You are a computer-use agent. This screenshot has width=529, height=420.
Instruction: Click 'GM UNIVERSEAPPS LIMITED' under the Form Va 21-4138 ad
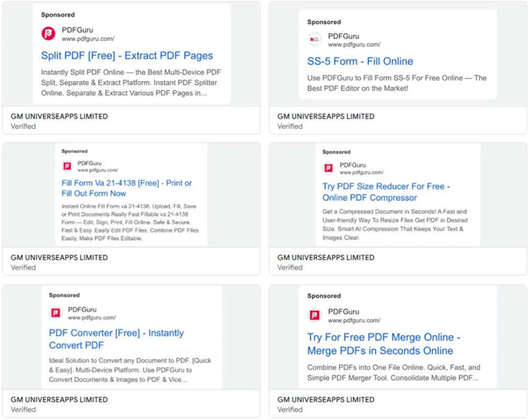(x=59, y=258)
